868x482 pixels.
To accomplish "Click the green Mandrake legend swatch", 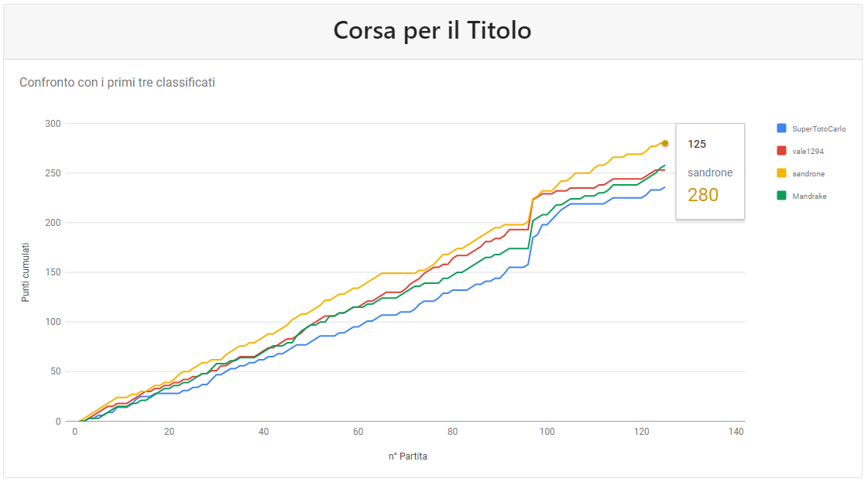I will click(781, 196).
